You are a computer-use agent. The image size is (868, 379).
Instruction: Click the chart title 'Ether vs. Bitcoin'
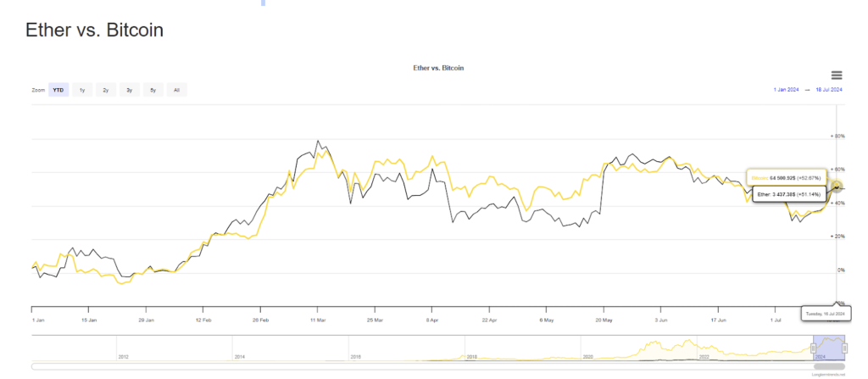pyautogui.click(x=438, y=68)
